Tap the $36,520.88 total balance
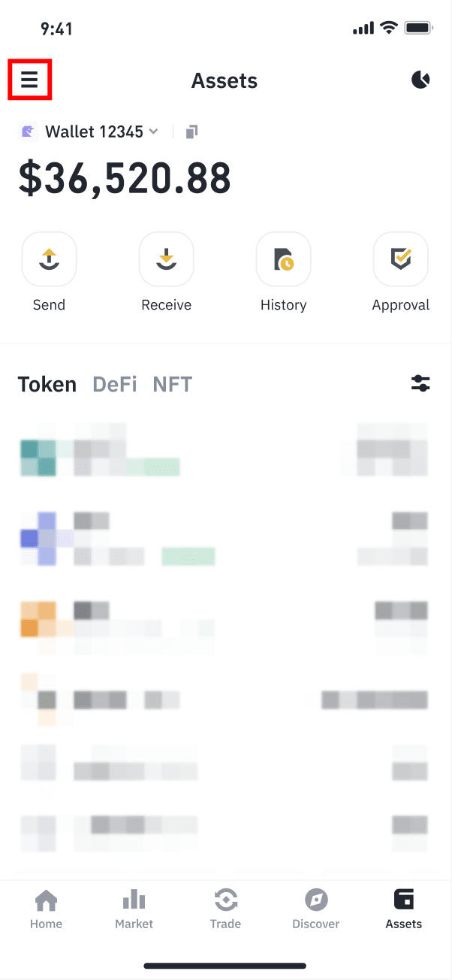452x980 pixels. pyautogui.click(x=125, y=179)
